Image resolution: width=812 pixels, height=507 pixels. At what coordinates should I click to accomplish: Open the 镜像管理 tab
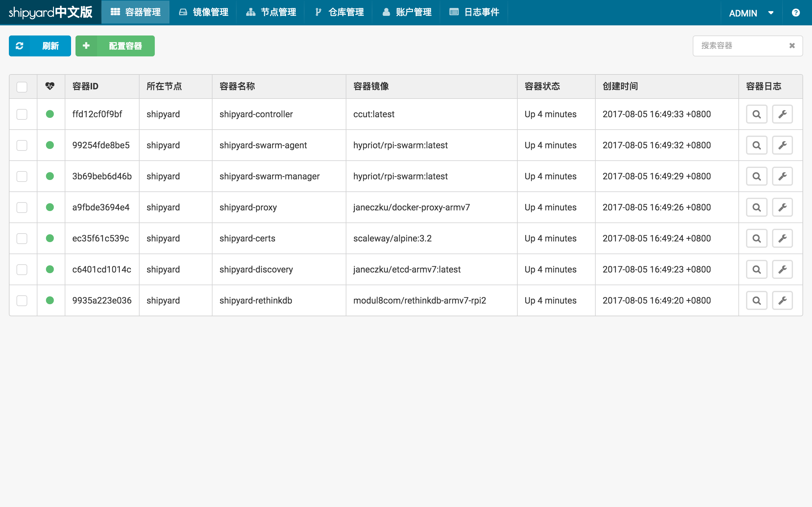pos(203,12)
